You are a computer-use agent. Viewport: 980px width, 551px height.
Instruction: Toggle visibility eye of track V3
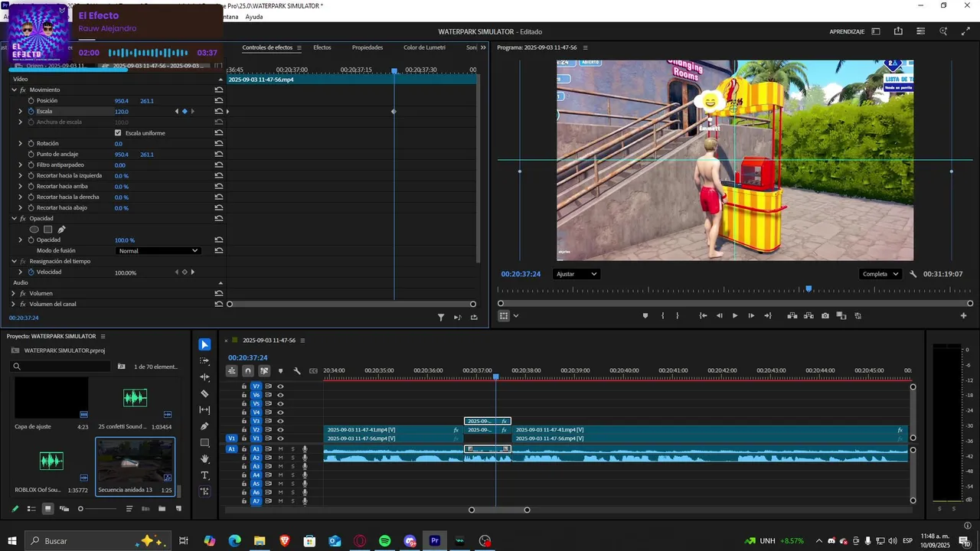coord(280,421)
